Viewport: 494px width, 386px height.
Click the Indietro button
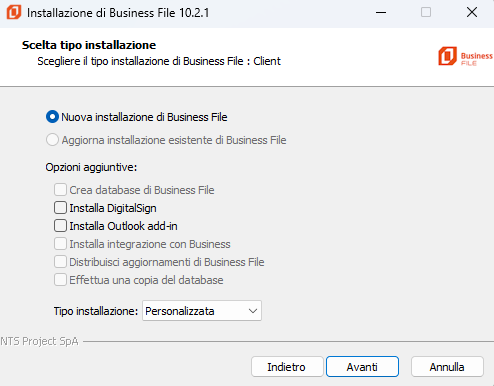coord(287,367)
